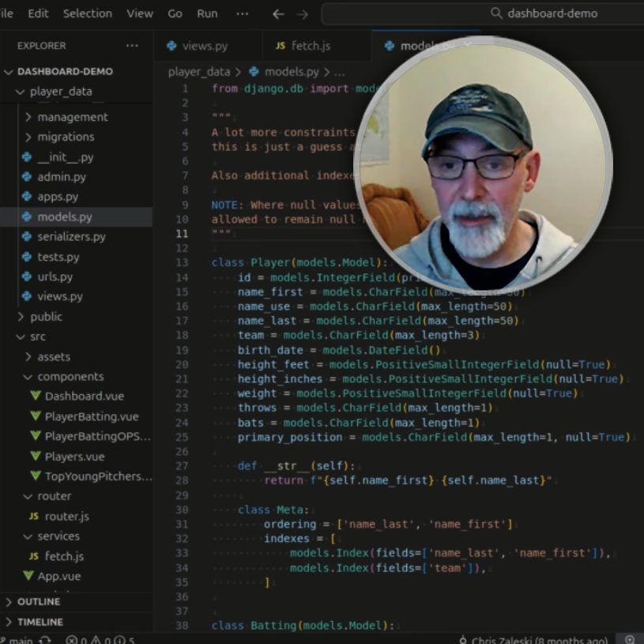Screen dimensions: 644x644
Task: Click the forward navigation arrow
Action: [302, 13]
